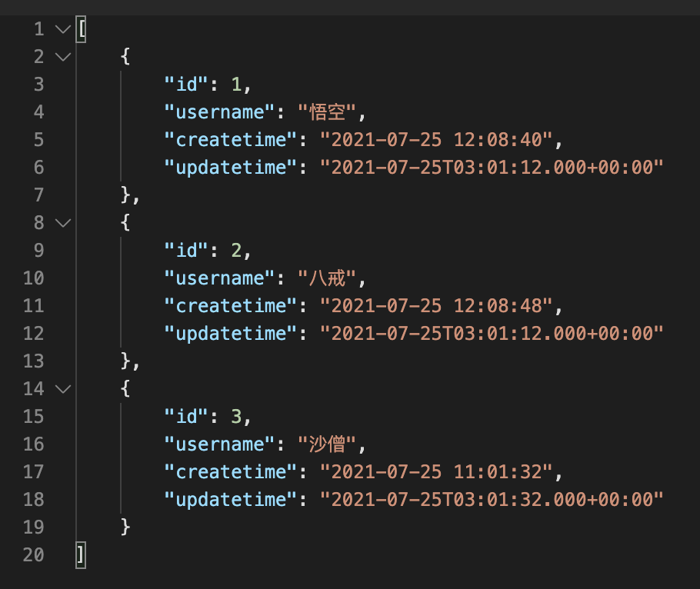Viewport: 700px width, 589px height.
Task: Collapse the third object fold arrow on line 14
Action: pos(62,389)
